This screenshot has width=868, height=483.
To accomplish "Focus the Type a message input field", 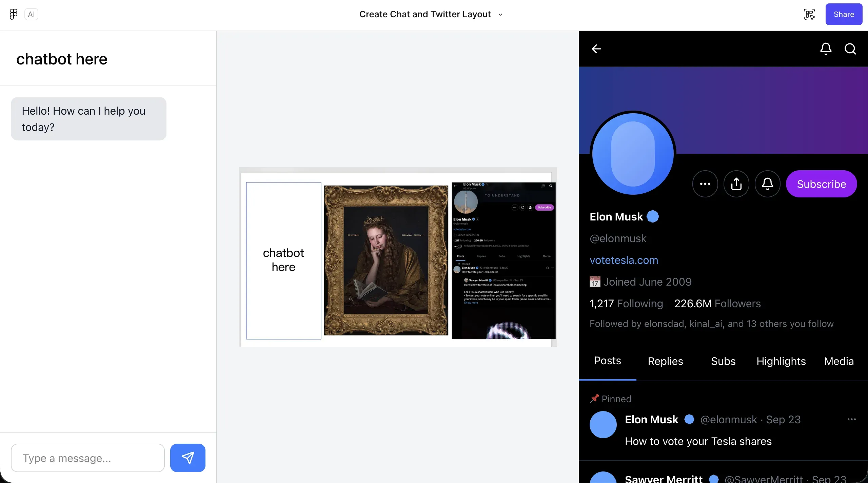I will tap(88, 458).
